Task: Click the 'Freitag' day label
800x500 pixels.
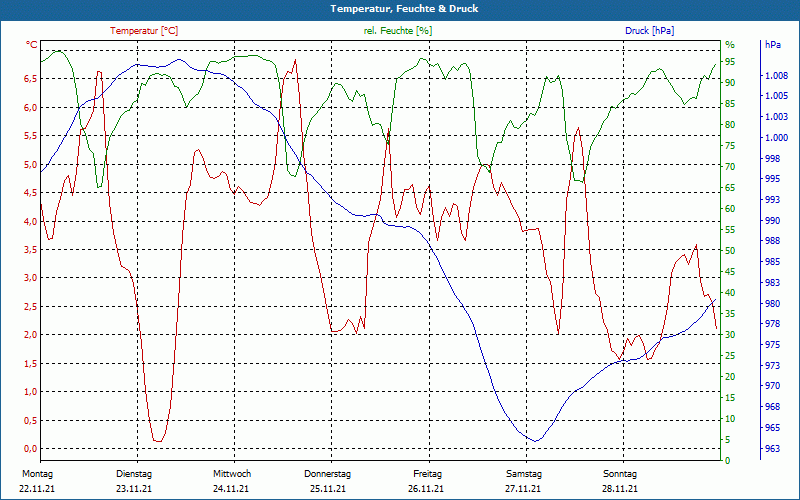Action: [x=428, y=474]
